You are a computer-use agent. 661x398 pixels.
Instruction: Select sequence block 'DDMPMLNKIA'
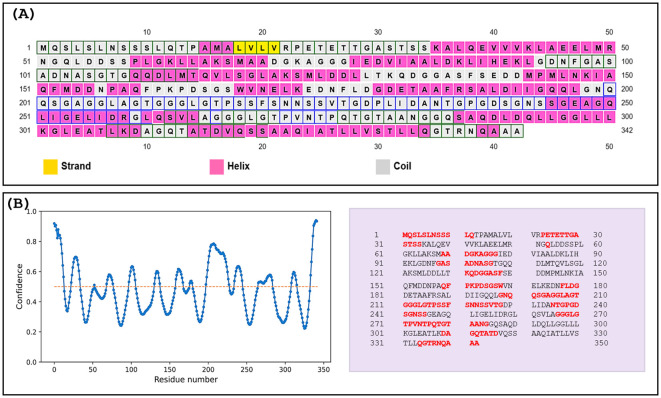tap(559, 273)
